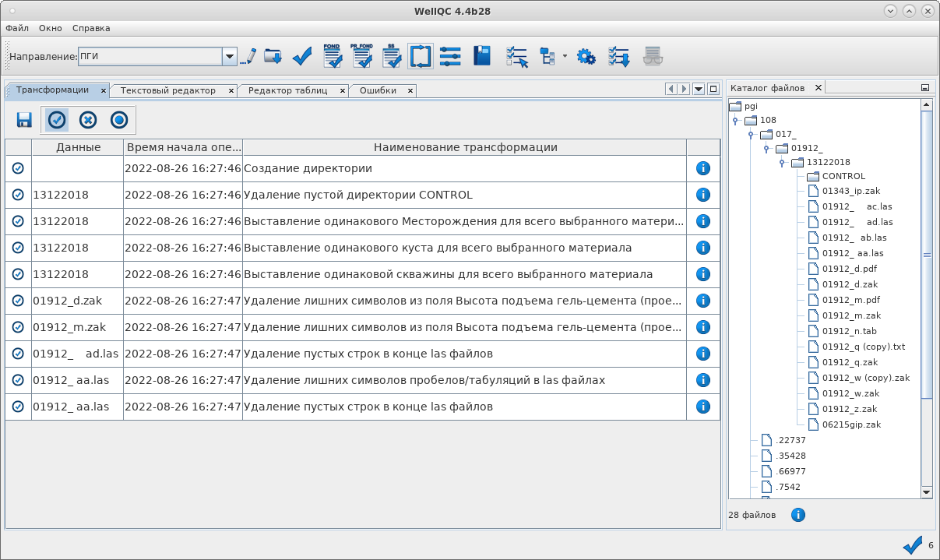Click status check icon in 01912_d.zak row
The height and width of the screenshot is (560, 940).
click(x=18, y=301)
